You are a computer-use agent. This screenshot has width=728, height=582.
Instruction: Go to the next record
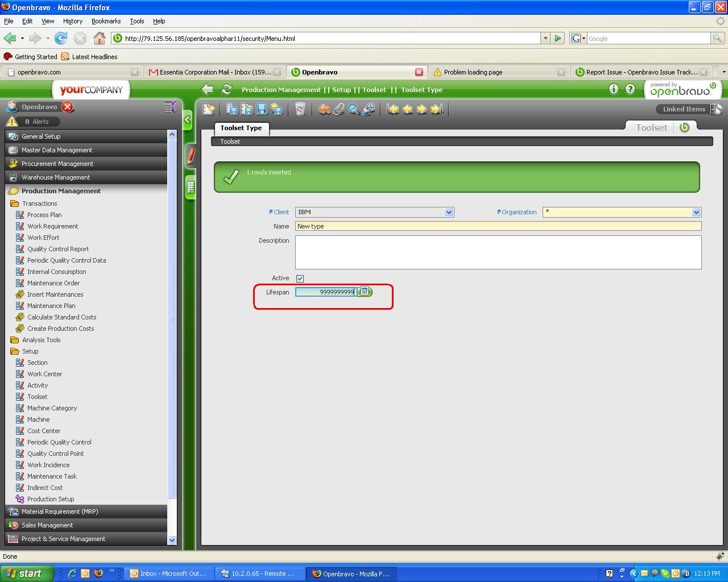(422, 109)
